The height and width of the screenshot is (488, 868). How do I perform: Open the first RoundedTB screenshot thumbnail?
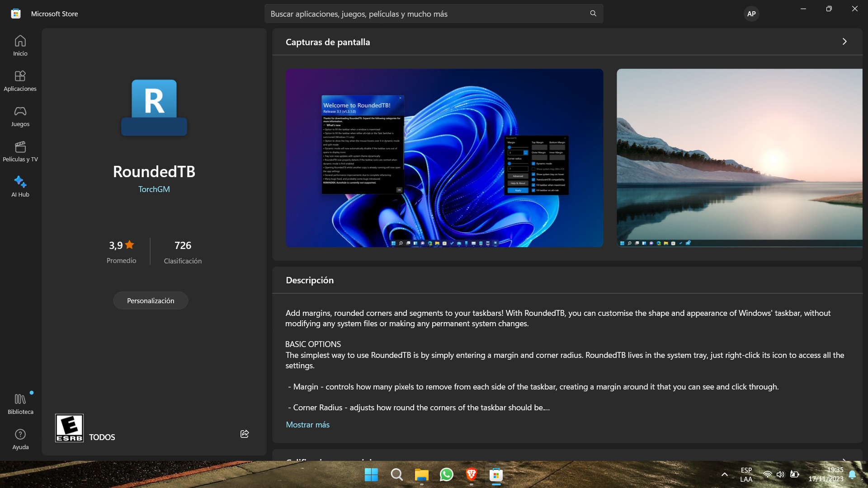(x=444, y=158)
